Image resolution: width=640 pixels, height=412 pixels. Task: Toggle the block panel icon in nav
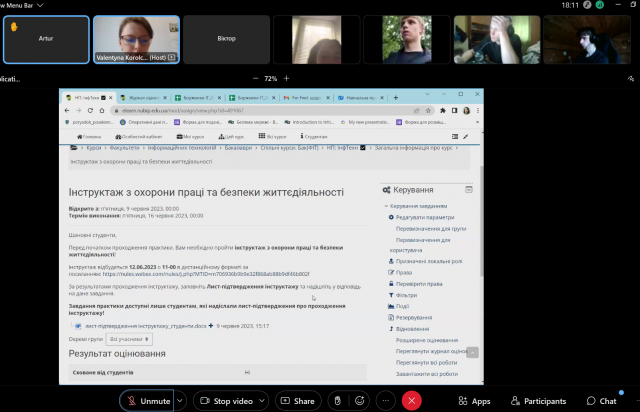(x=455, y=136)
